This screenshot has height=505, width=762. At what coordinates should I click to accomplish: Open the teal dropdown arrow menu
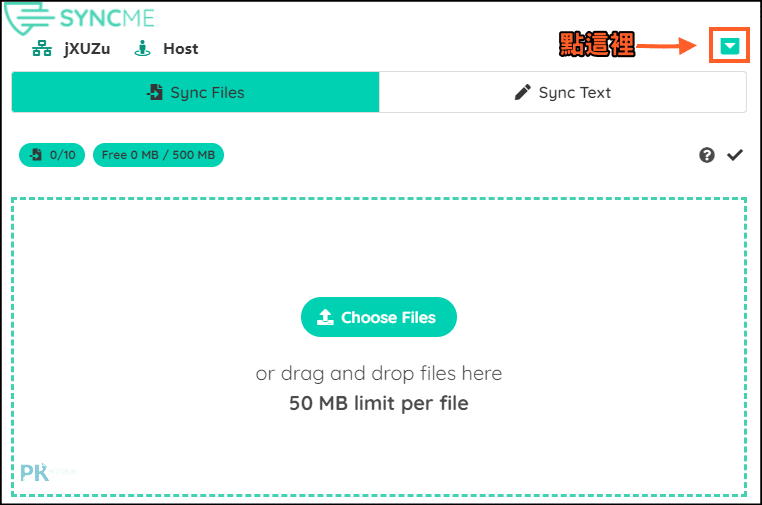[729, 46]
